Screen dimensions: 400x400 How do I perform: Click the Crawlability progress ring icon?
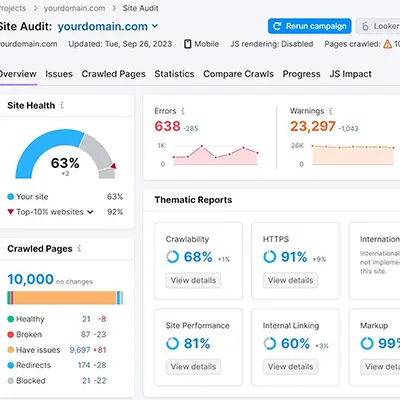[x=172, y=257]
